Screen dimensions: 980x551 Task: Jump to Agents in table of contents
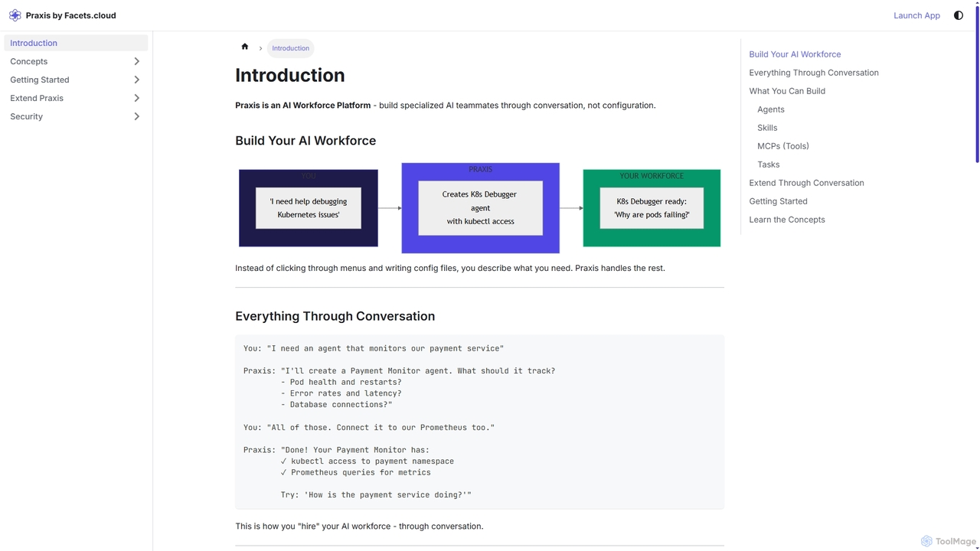pos(771,109)
